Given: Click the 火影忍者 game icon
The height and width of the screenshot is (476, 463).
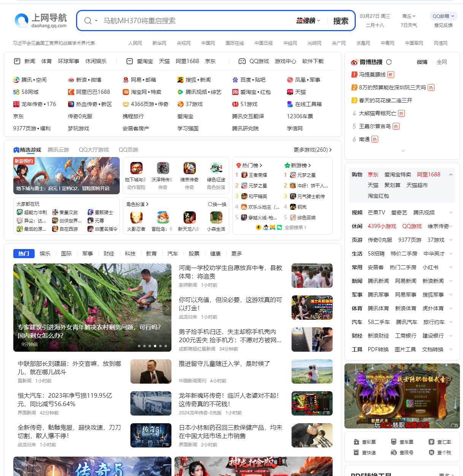Looking at the screenshot, I should (x=136, y=217).
